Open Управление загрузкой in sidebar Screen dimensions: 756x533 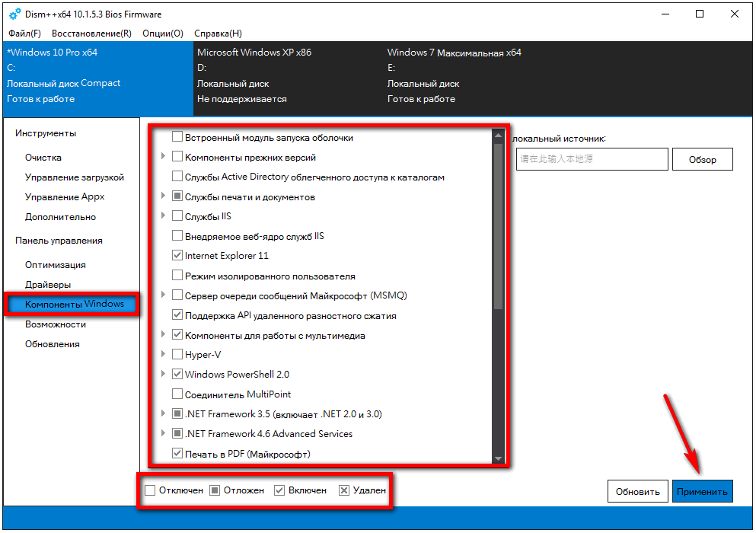click(x=75, y=177)
